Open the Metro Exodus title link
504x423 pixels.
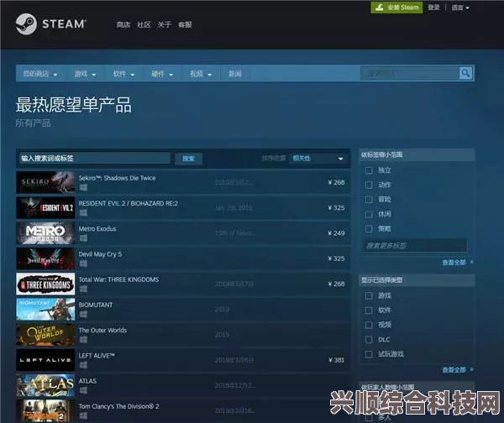97,228
